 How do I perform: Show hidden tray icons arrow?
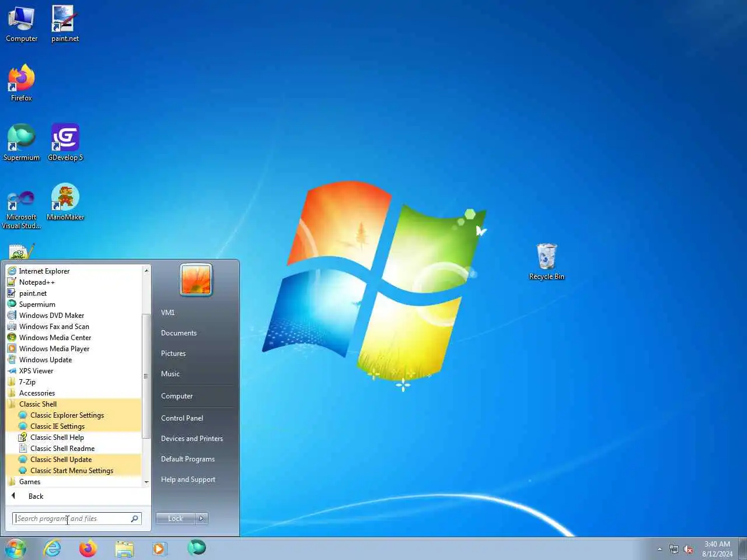point(659,549)
